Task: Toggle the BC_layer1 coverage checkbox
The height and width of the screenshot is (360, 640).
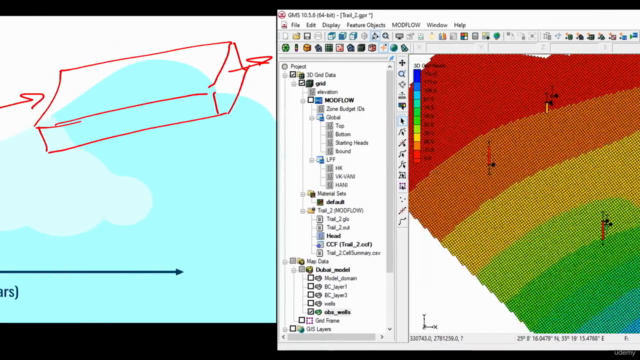Action: click(x=311, y=287)
